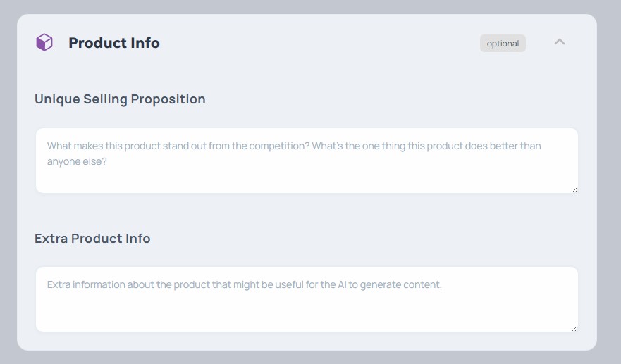This screenshot has width=621, height=364.
Task: Click the blank bottom area of the Unique Selling Proposition box
Action: pyautogui.click(x=307, y=181)
